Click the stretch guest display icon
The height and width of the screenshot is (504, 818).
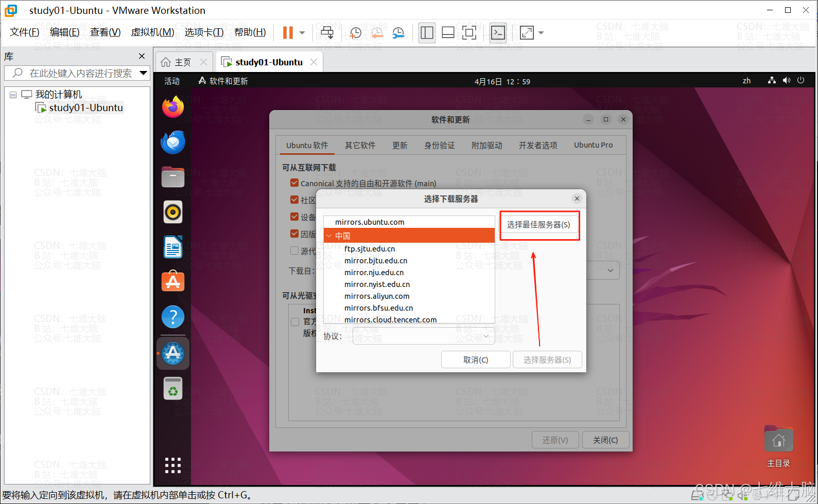coord(527,33)
